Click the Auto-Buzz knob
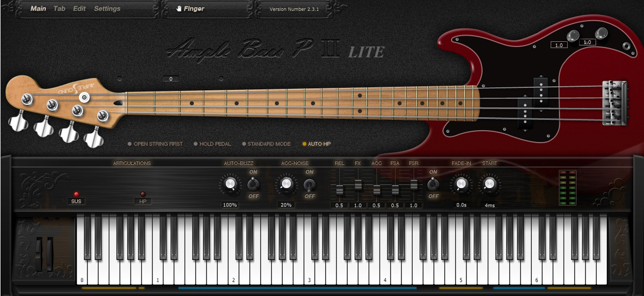Viewport: 644px width, 296px height. (x=230, y=185)
